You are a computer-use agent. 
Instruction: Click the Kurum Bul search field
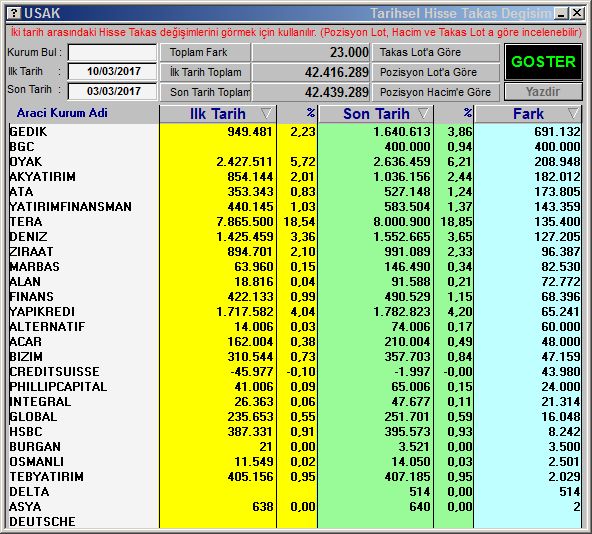[113, 52]
